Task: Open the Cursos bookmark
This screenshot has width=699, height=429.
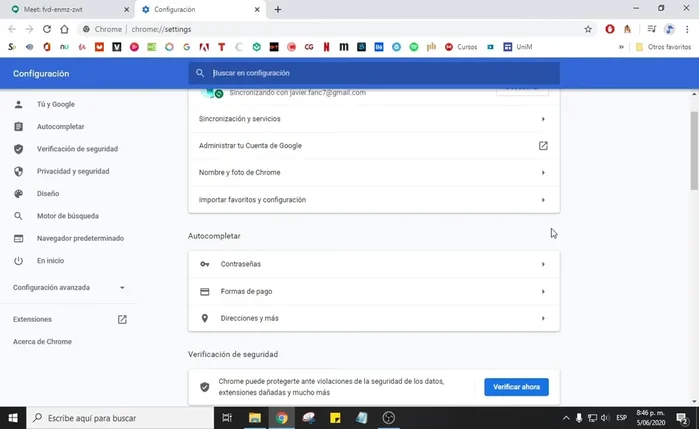Action: point(461,47)
